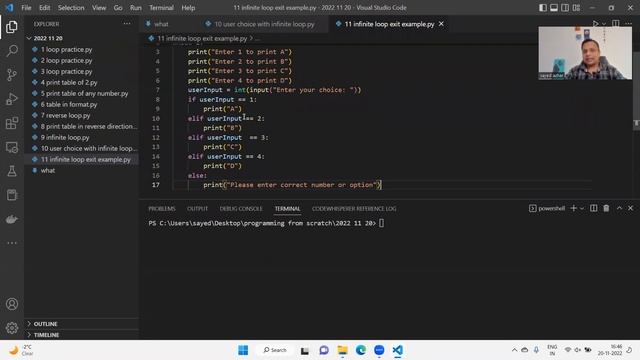The image size is (640, 360).
Task: Kill terminal with trash icon
Action: (606, 208)
